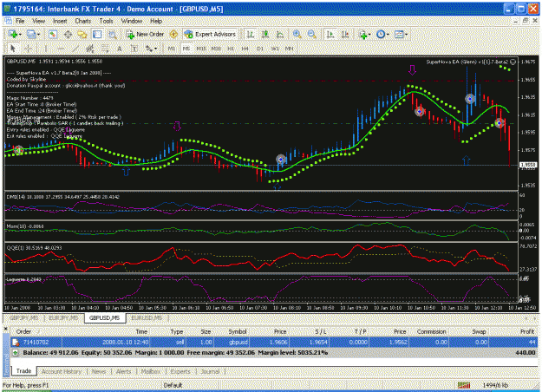Switch chart to candlestick display icon

point(265,34)
